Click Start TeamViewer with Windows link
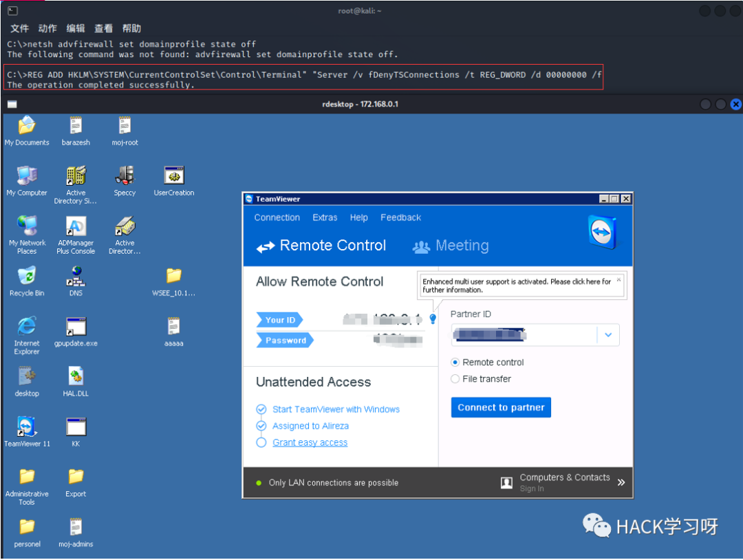 [x=336, y=409]
